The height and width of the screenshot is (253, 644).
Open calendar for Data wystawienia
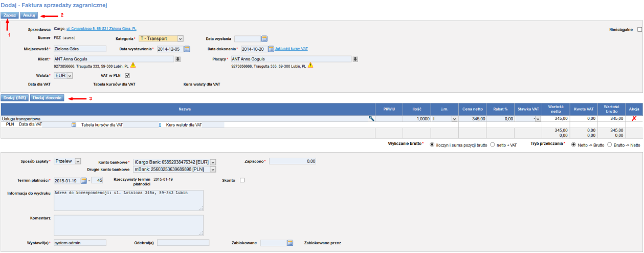pyautogui.click(x=187, y=49)
